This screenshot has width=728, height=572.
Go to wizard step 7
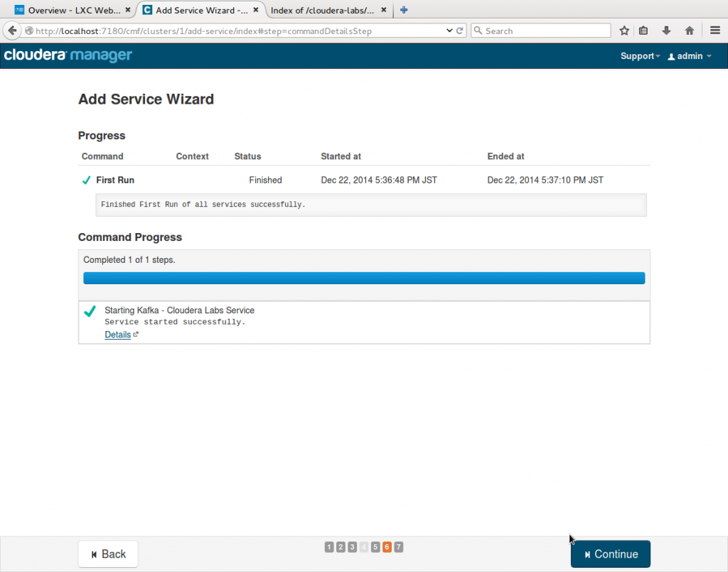[398, 547]
